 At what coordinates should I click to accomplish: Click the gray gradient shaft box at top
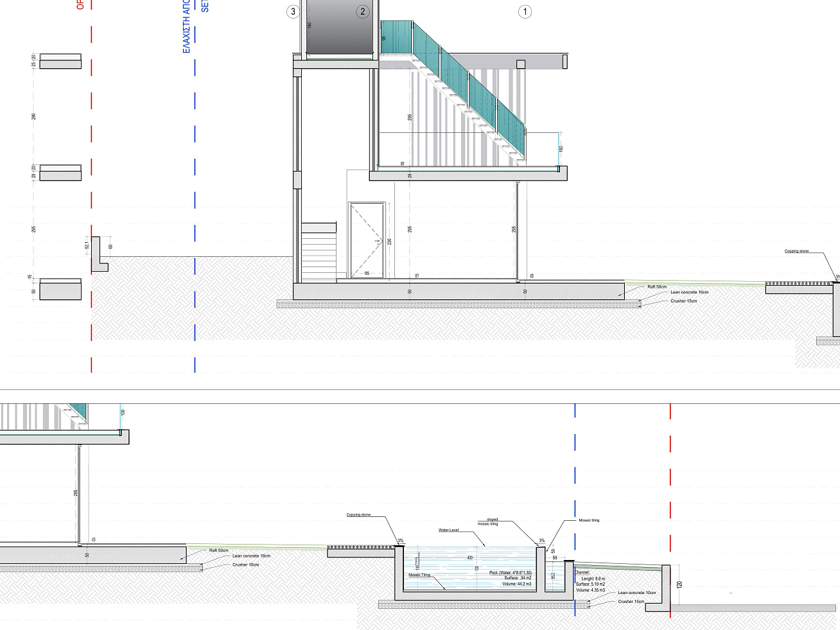[x=340, y=30]
